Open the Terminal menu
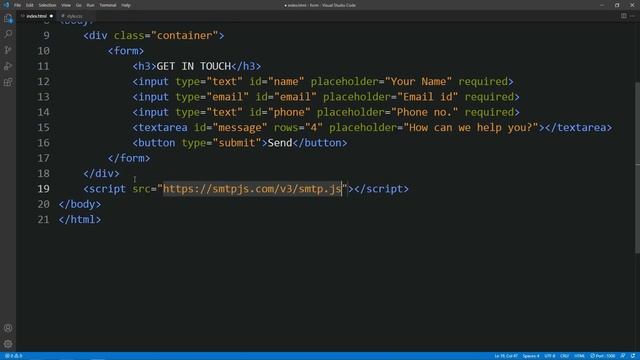 [108, 5]
